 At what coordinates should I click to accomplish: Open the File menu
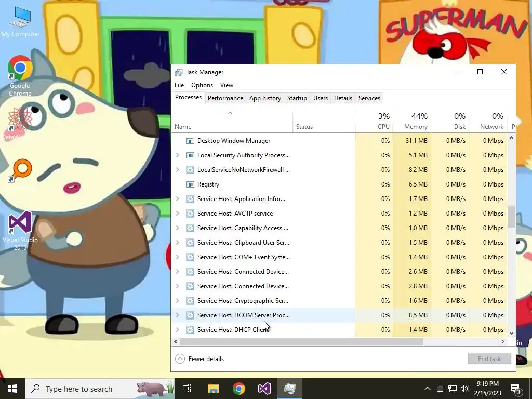click(x=179, y=85)
